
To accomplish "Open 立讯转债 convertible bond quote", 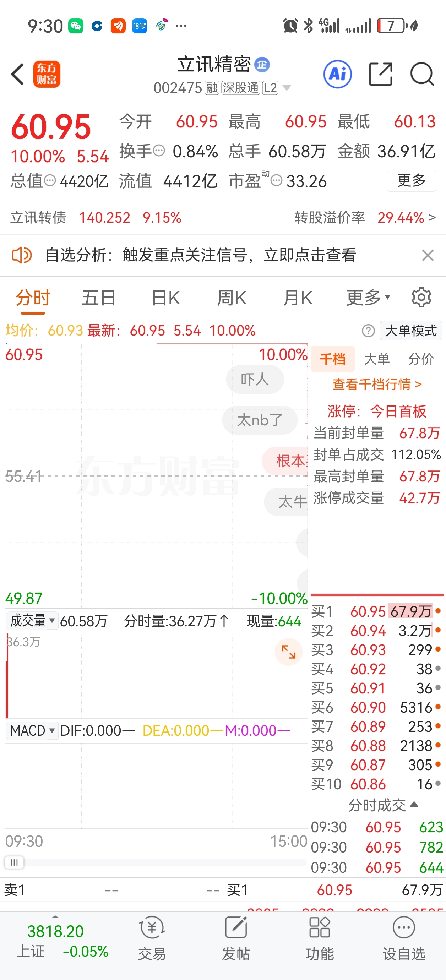I will click(96, 218).
